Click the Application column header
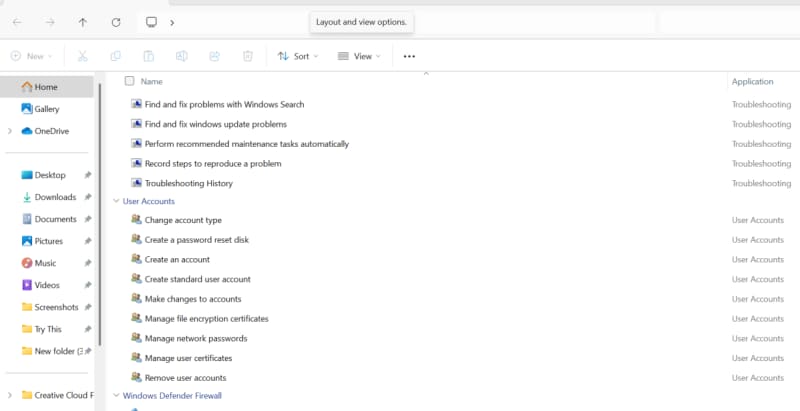 pos(752,81)
